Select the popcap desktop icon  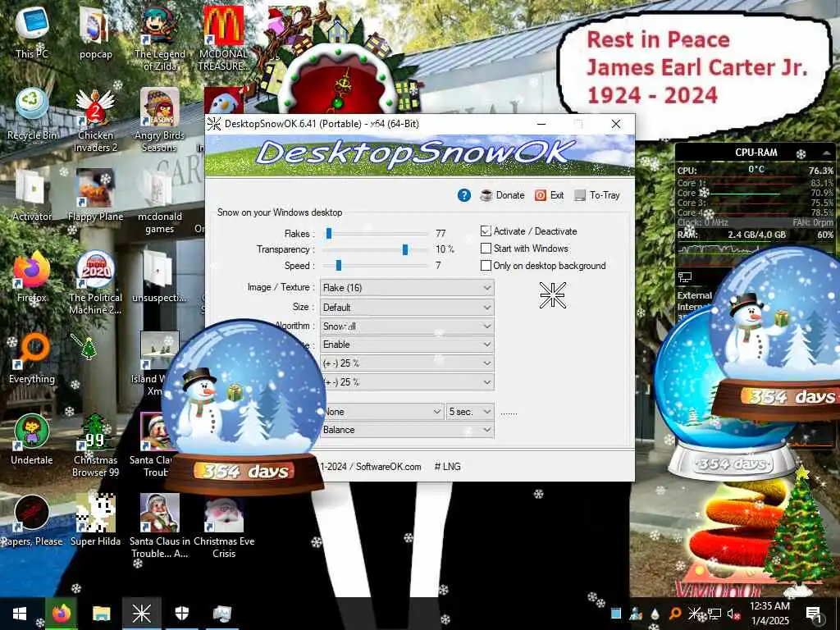click(95, 32)
